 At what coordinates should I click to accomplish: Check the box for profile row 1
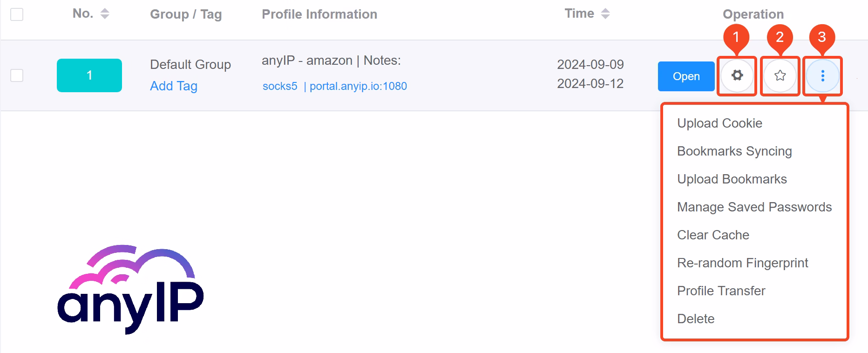17,75
